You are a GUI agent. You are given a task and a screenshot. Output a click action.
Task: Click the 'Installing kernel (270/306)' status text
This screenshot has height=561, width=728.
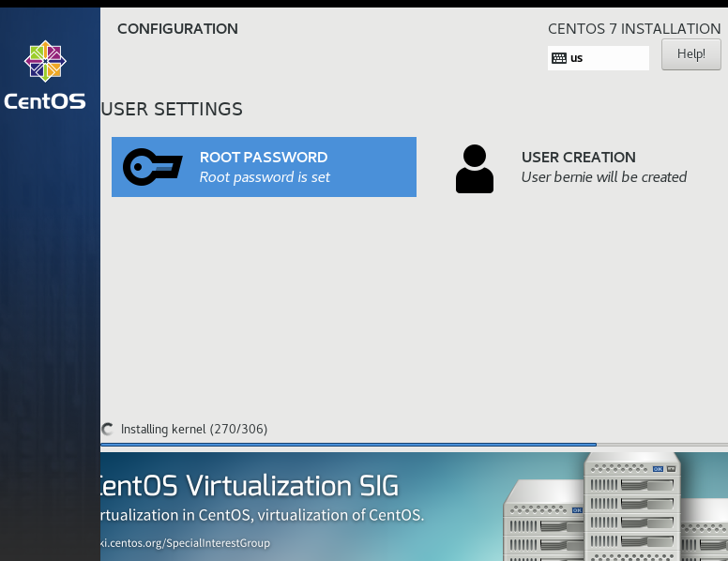pos(194,430)
